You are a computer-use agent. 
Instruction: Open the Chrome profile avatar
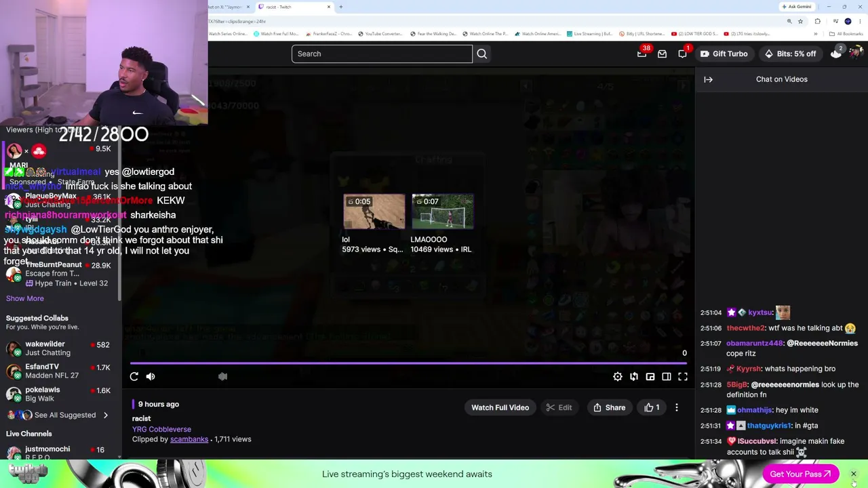(848, 21)
